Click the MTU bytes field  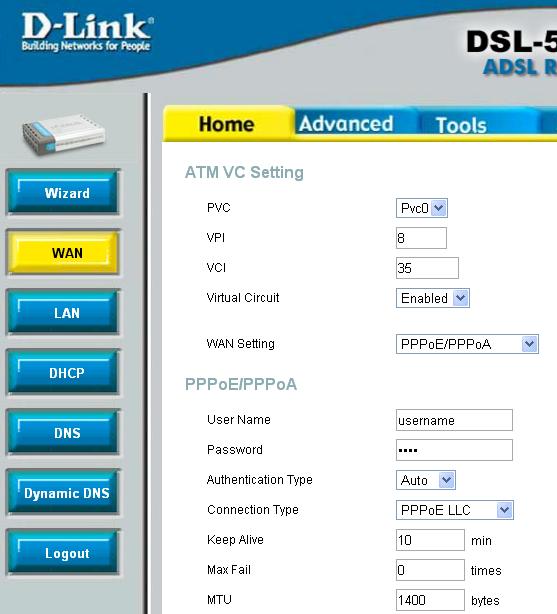point(430,600)
